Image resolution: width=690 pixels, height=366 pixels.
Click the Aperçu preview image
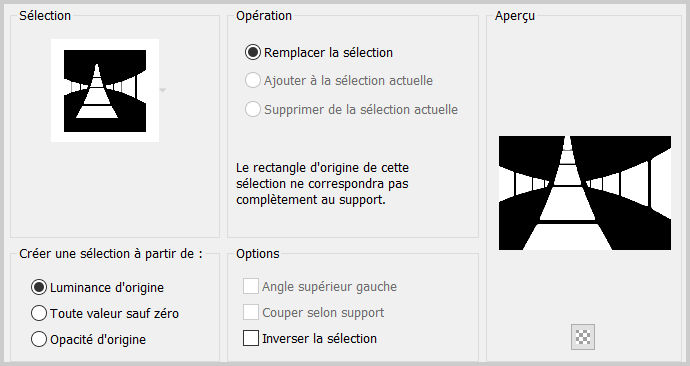pyautogui.click(x=585, y=193)
